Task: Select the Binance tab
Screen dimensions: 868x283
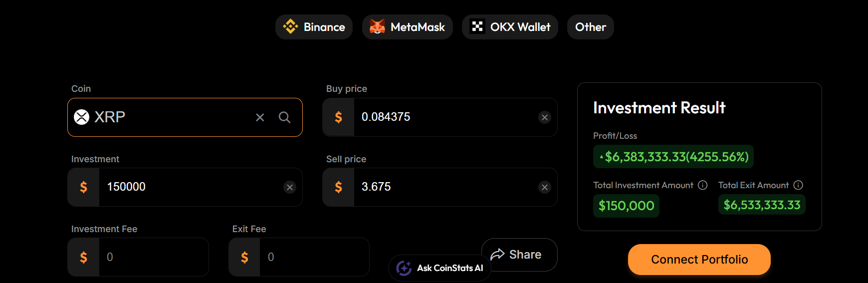Action: click(x=314, y=27)
